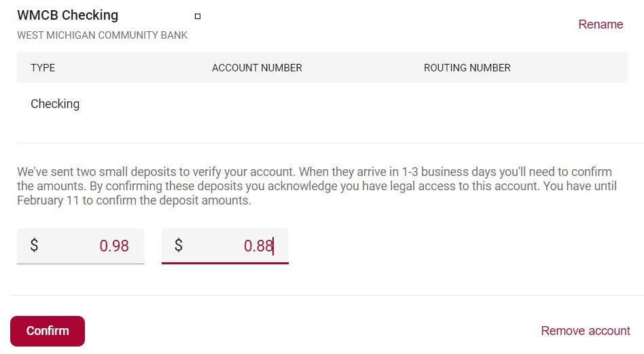Click the ACCOUNT NUMBER column header
This screenshot has width=644, height=354.
click(x=257, y=68)
